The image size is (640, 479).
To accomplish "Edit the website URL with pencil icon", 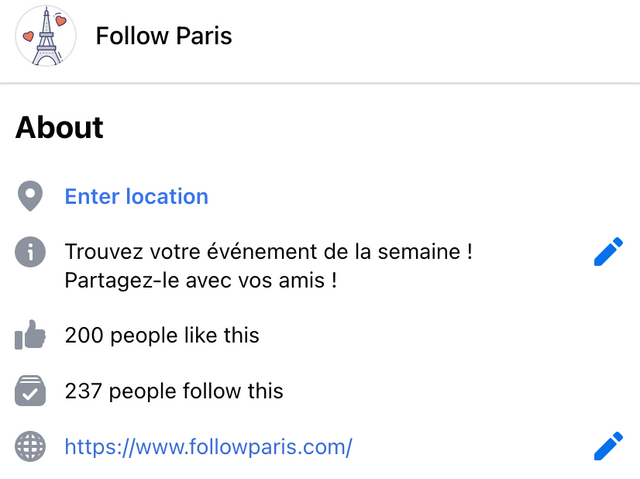I will pos(608,446).
